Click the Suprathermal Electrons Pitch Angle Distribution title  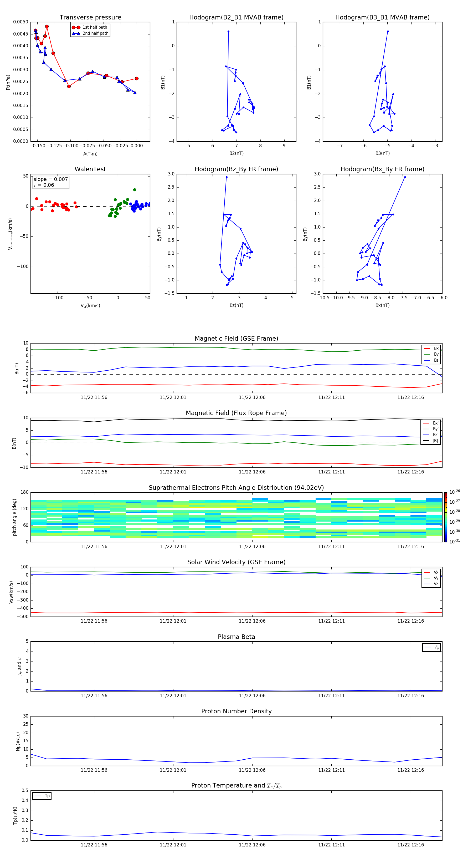(x=236, y=488)
